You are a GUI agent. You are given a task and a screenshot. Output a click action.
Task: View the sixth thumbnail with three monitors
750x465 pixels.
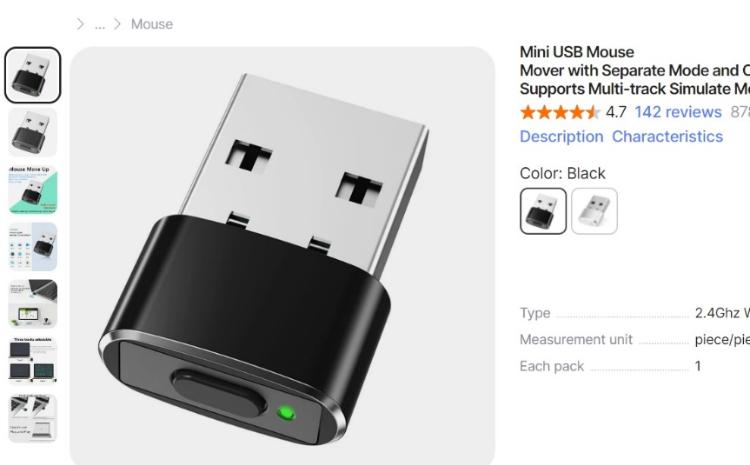tap(33, 361)
